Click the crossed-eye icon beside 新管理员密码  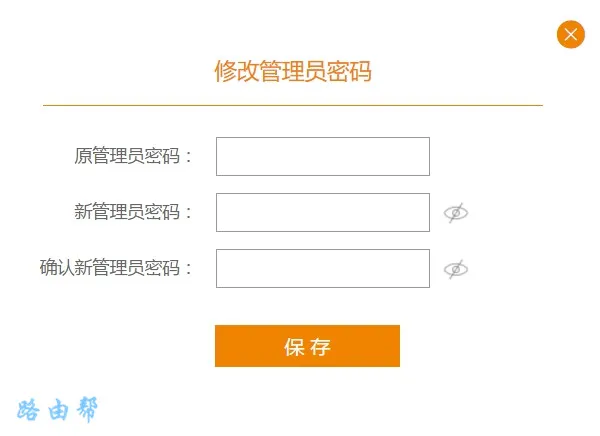[x=456, y=213]
